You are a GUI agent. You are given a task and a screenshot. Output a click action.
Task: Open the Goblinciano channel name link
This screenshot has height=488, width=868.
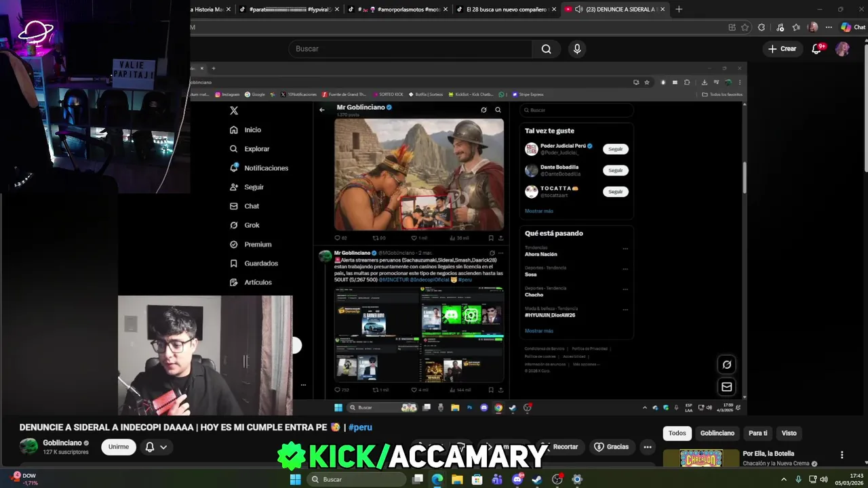(62, 443)
